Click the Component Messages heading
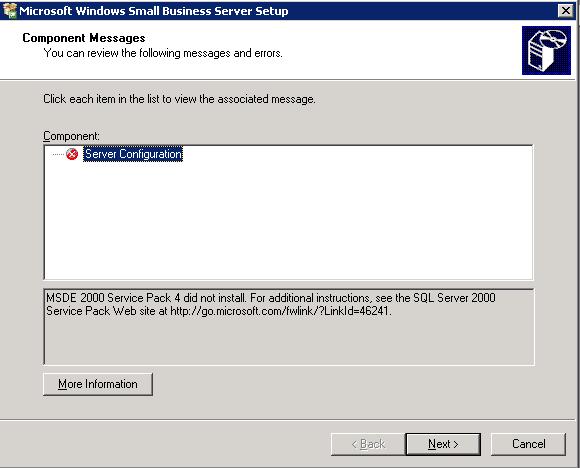The height and width of the screenshot is (468, 580). click(84, 38)
